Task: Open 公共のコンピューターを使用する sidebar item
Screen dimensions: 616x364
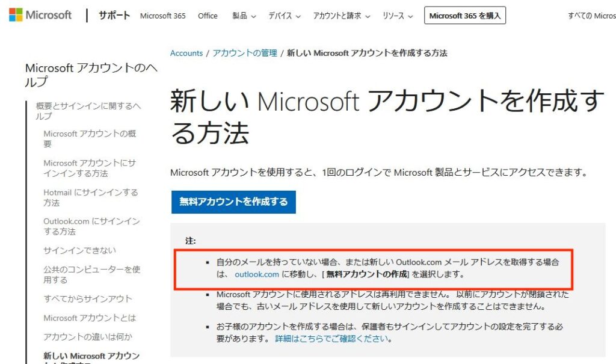Action: [91, 274]
